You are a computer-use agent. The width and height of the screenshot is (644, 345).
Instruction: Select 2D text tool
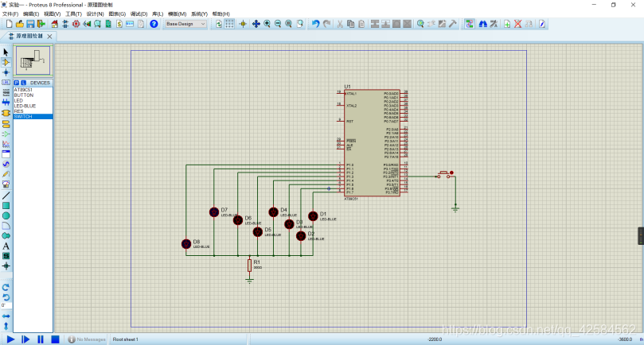tap(6, 246)
